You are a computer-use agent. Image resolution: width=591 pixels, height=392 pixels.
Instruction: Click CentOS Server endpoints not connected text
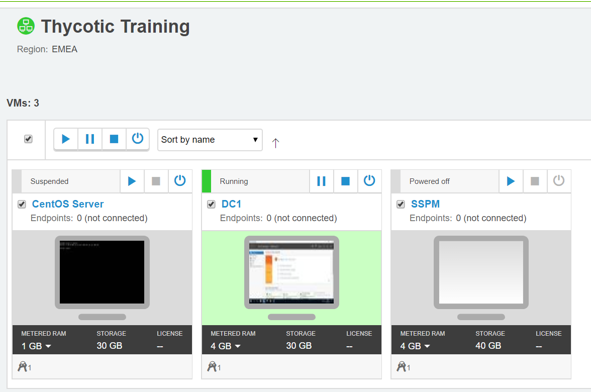(x=89, y=218)
